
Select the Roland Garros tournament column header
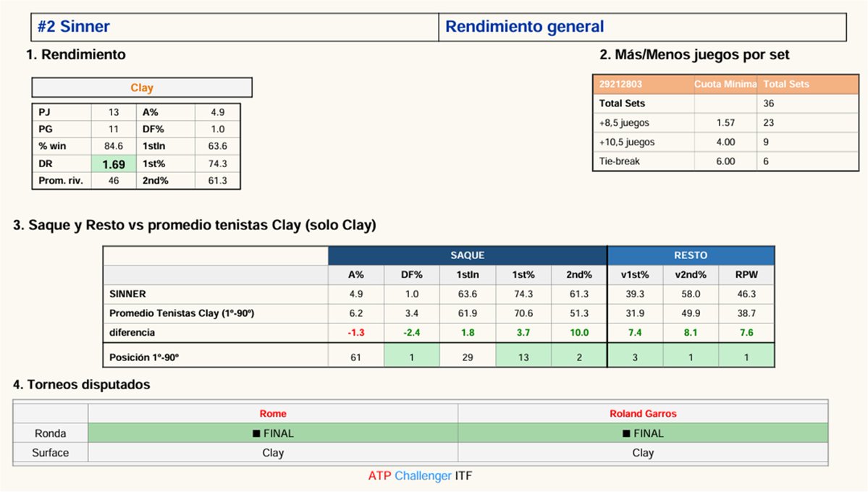tap(643, 413)
